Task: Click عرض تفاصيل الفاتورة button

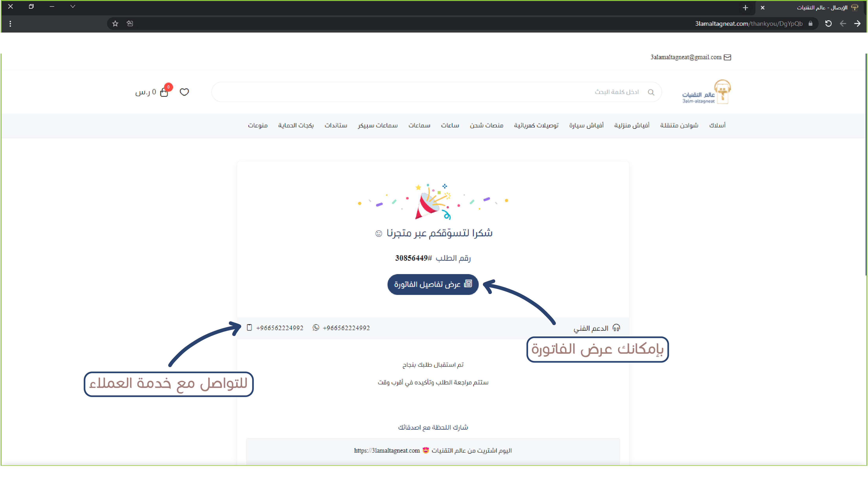Action: [x=433, y=285]
